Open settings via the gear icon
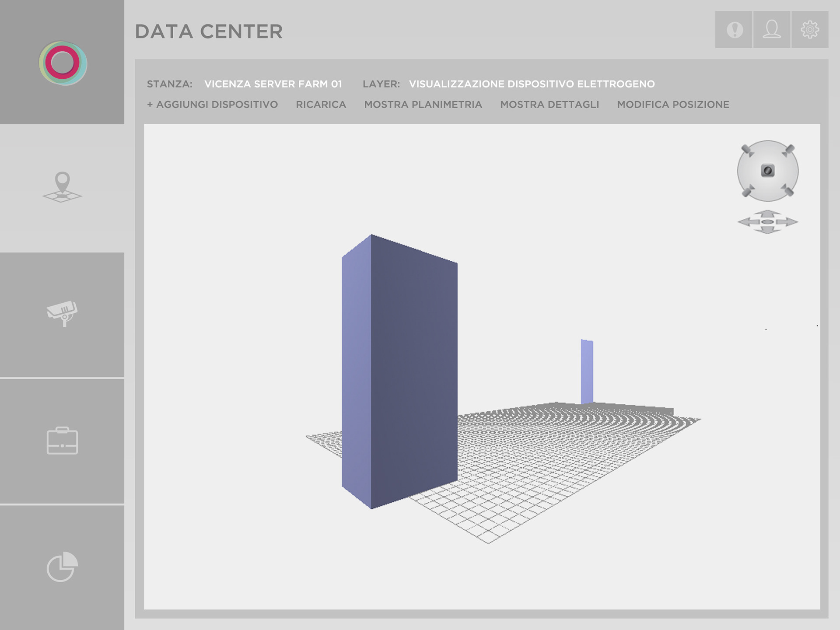 809,30
